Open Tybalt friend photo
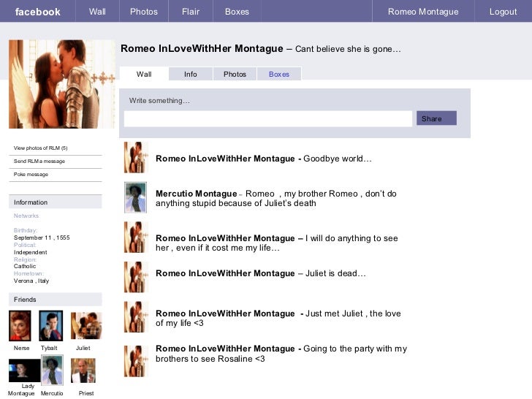 pos(51,326)
